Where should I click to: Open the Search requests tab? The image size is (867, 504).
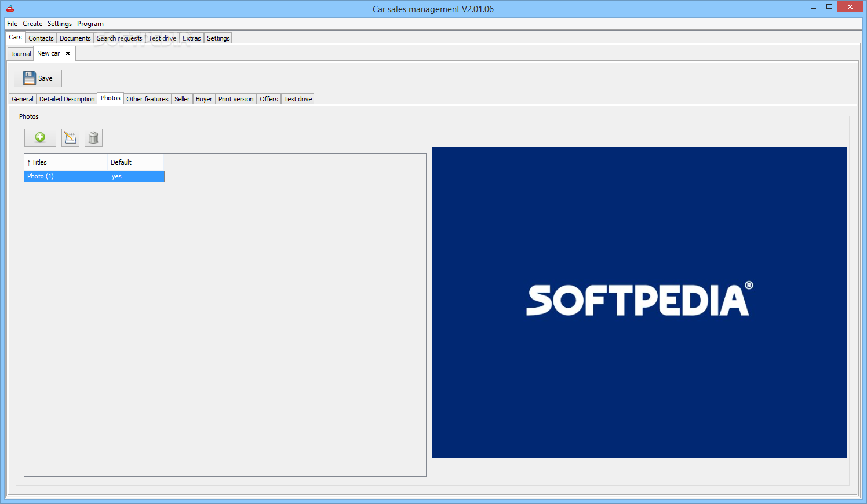(119, 38)
